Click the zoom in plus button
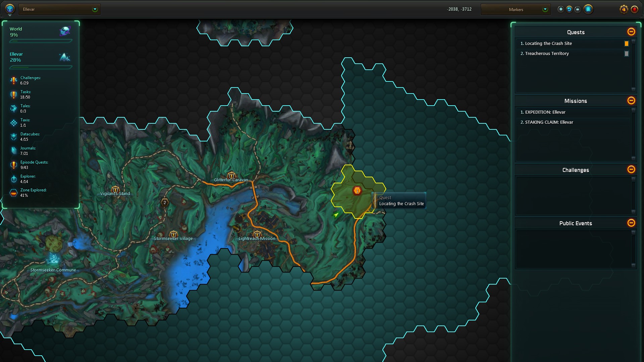The height and width of the screenshot is (362, 644). (560, 9)
